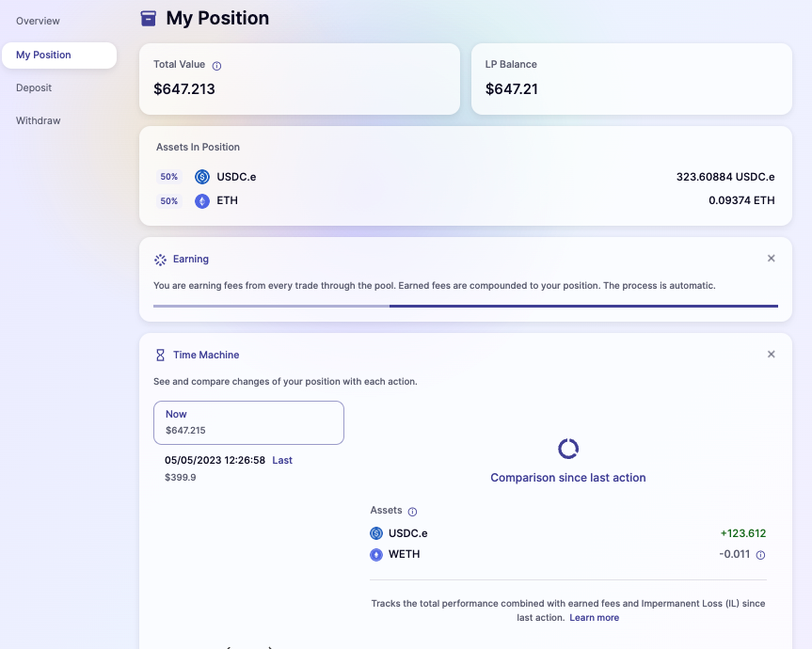Click the USDC.e icon in comparison assets
The image size is (812, 649).
(x=376, y=533)
